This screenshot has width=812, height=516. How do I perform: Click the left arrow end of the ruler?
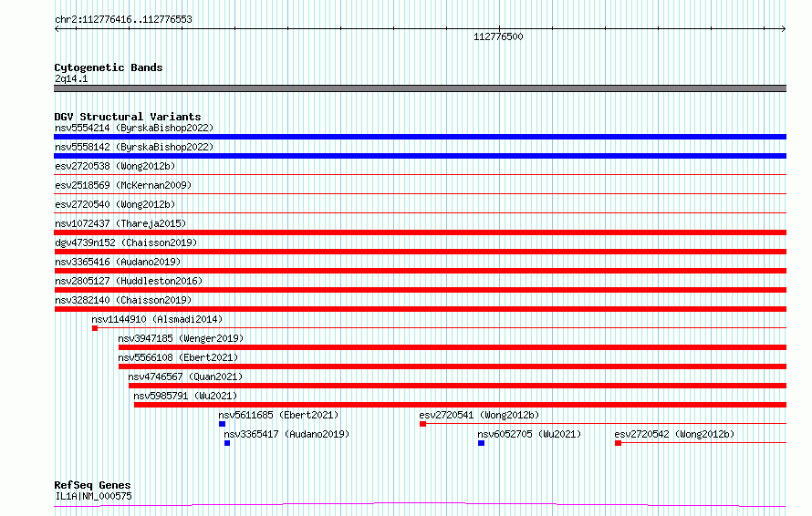coord(57,29)
